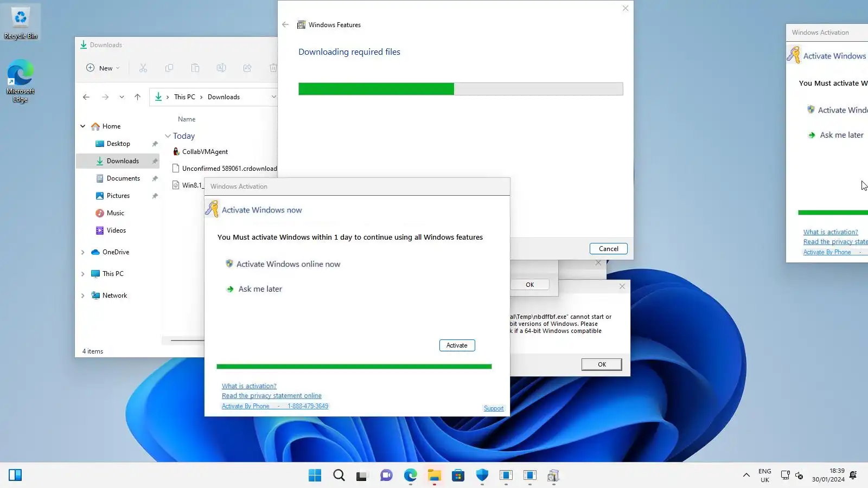Open recent locations dropdown in File Explorer
The height and width of the screenshot is (488, 868).
(122, 97)
